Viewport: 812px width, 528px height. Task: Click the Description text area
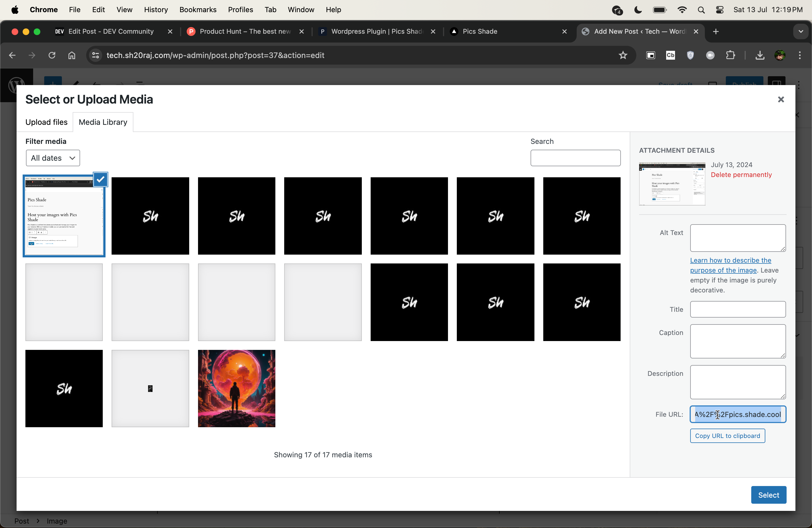tap(738, 382)
